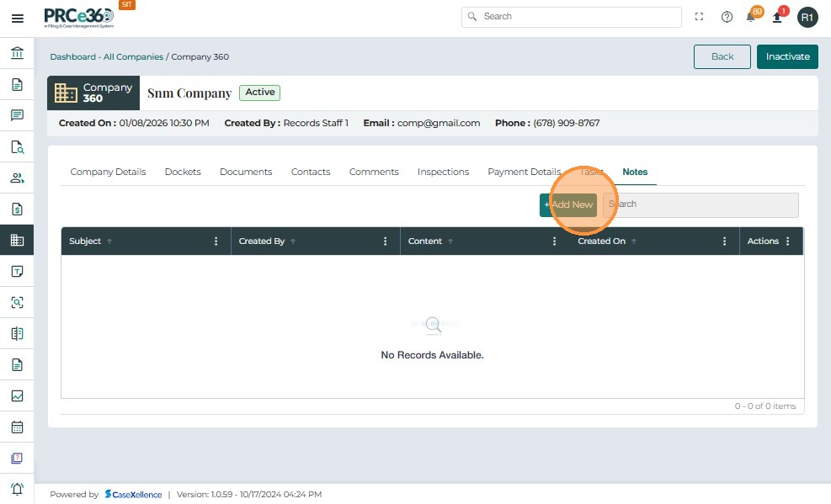Click the email comp@gmail.com
The image size is (831, 504).
(439, 124)
